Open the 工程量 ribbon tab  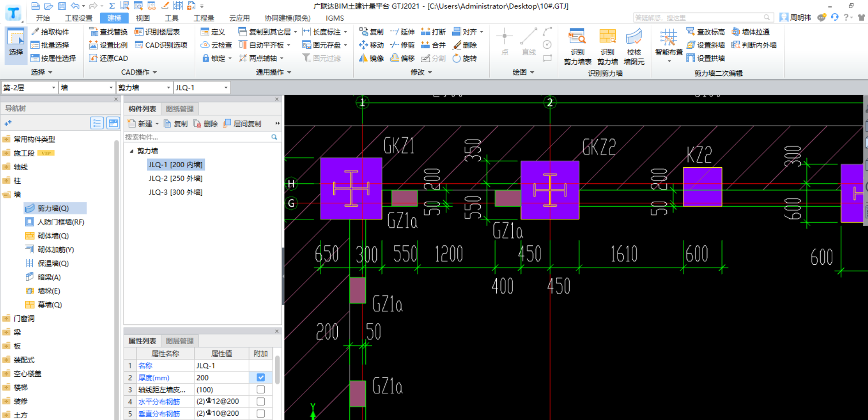[204, 18]
